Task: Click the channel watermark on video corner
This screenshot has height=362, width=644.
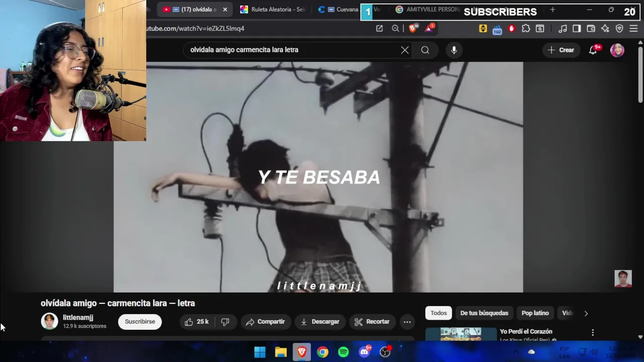Action: (623, 279)
